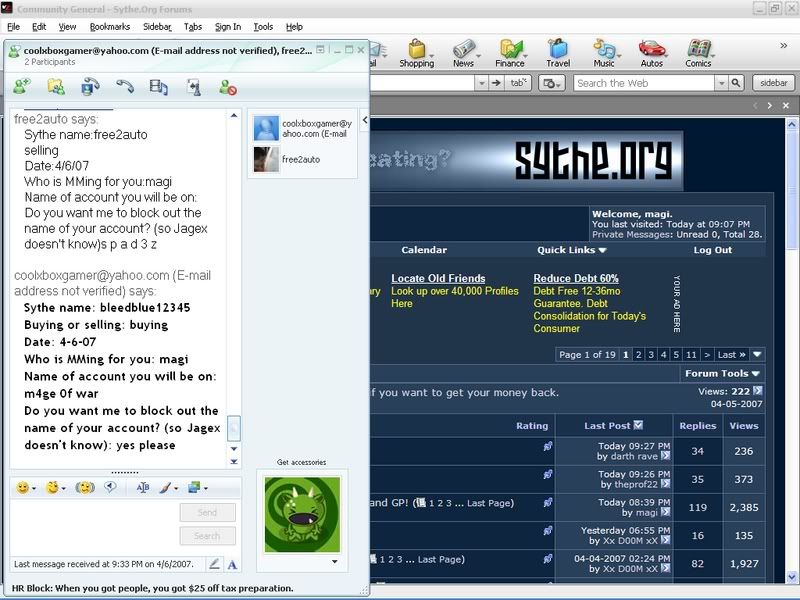Go to page 2 of the forum
Screen dimensions: 800x600
click(638, 355)
